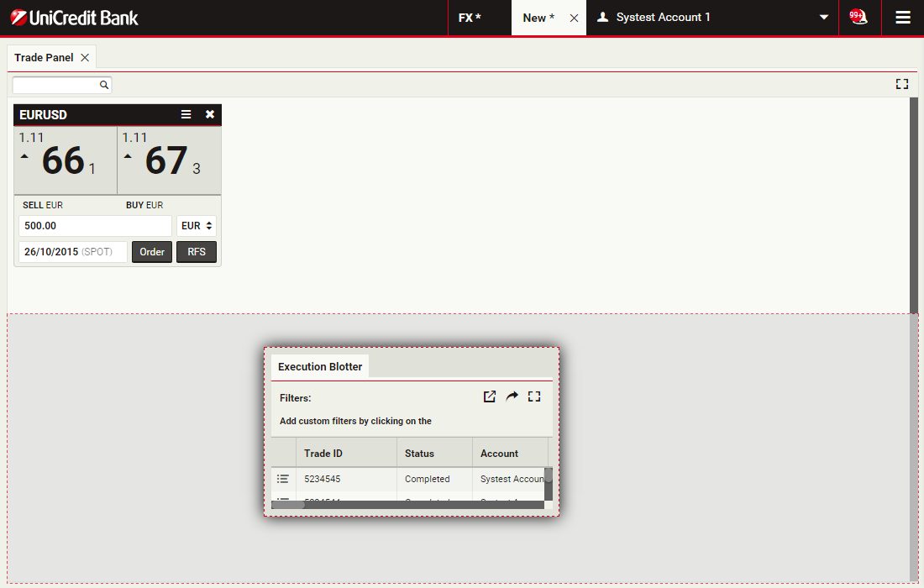This screenshot has height=588, width=924.
Task: Close the Trade Panel tab
Action: click(x=85, y=58)
